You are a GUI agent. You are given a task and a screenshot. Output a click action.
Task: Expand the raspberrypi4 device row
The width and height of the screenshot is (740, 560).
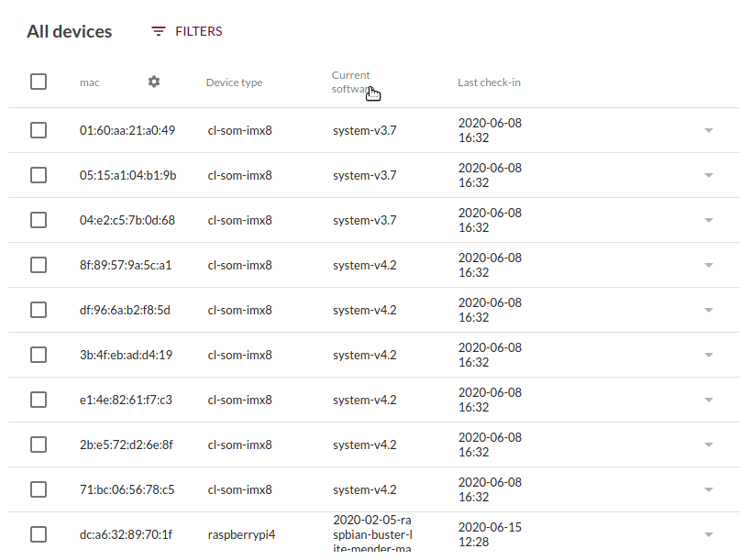pyautogui.click(x=708, y=534)
